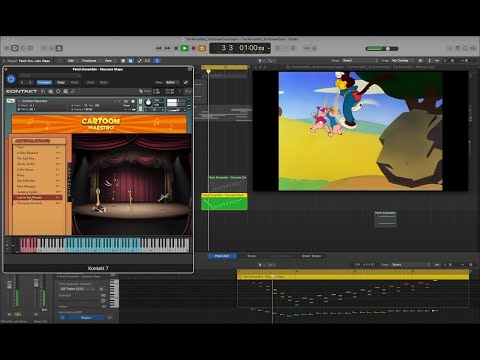480x360 pixels.
Task: Toggle the metronome click button
Action: pos(314,49)
